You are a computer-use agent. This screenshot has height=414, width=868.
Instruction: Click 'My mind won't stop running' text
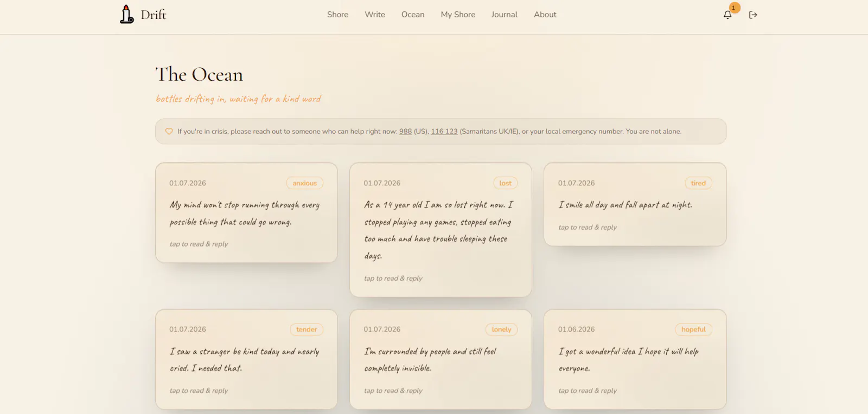click(x=245, y=214)
